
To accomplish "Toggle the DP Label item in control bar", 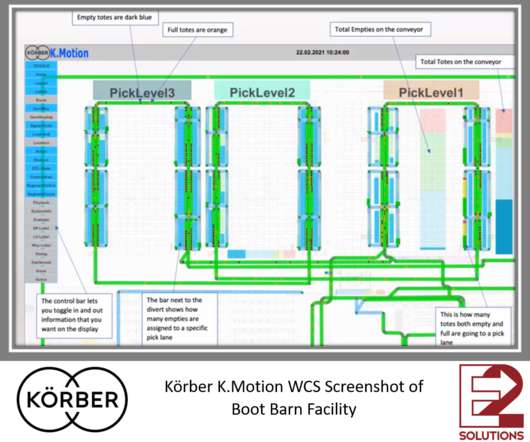I will [x=41, y=228].
